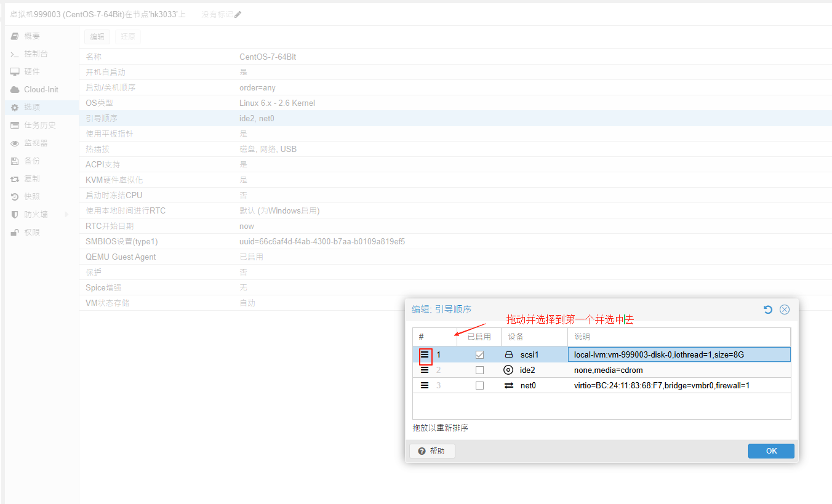Enable the ide2 boot device checkbox
832x504 pixels.
479,370
